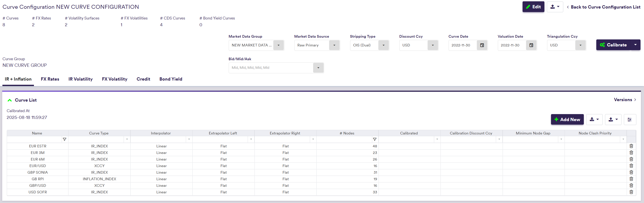Open column settings sliders icon
Screen dimensions: 644x203
tap(629, 119)
